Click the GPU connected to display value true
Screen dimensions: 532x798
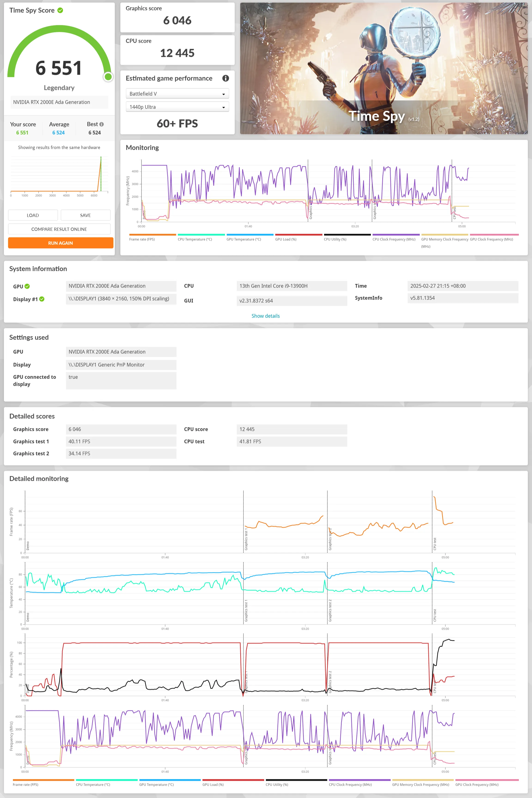pos(121,381)
